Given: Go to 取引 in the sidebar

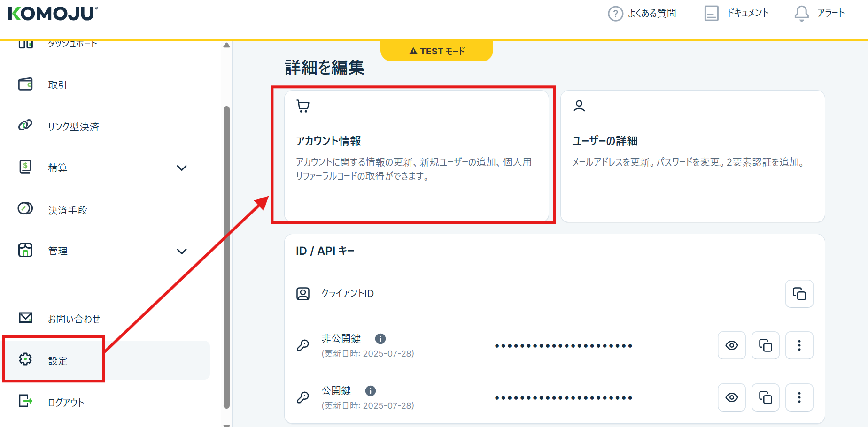Looking at the screenshot, I should (x=57, y=85).
